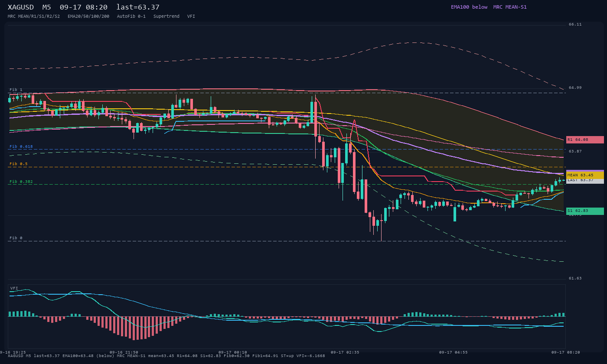Click the AutoFib 0-1 legend label
This screenshot has height=364, width=607.
131,16
